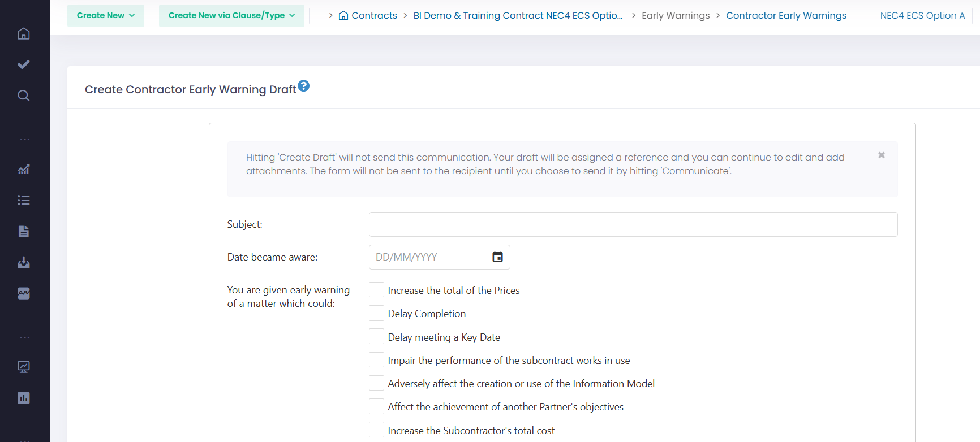The image size is (980, 442).
Task: Click the NEC4 ECS Option A link
Action: (x=922, y=15)
